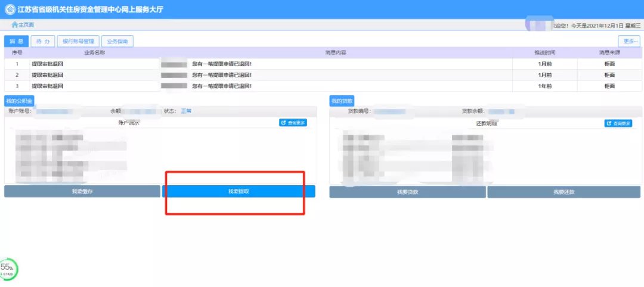644x287 pixels.
Task: Click 提取审批退回 in message row 2
Action: [x=47, y=75]
